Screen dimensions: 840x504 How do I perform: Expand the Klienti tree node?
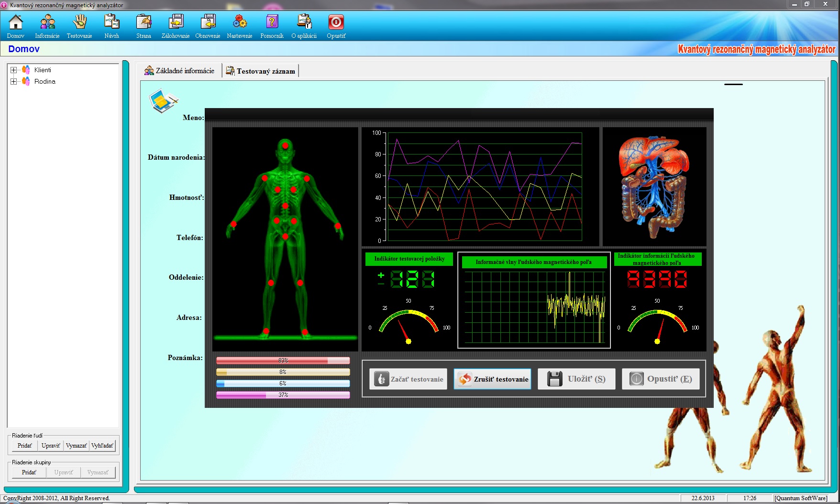coord(13,70)
